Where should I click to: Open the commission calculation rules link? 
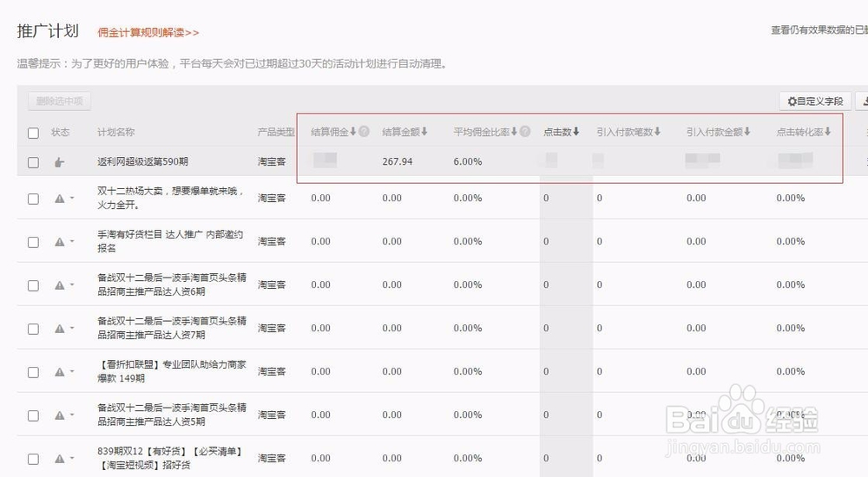coord(148,33)
